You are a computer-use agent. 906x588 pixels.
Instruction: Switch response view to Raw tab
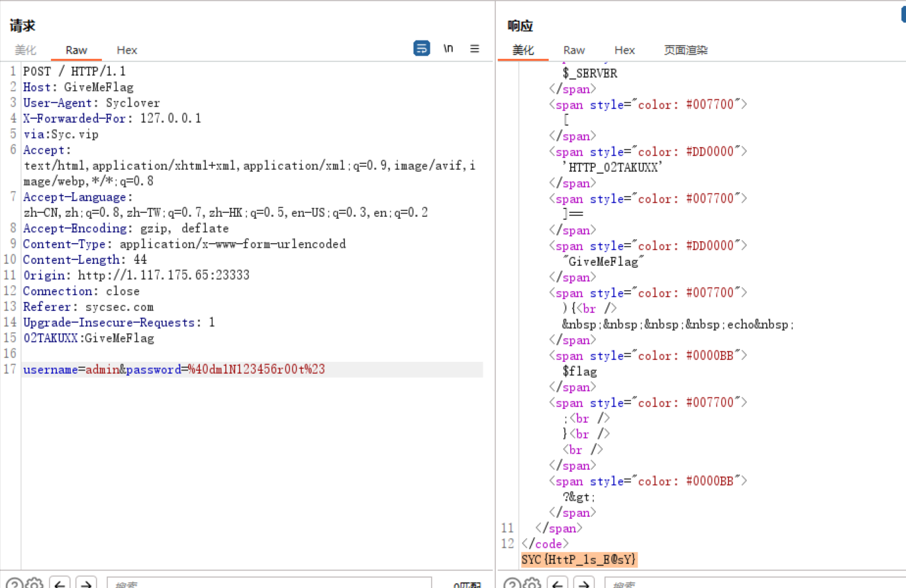pos(574,50)
